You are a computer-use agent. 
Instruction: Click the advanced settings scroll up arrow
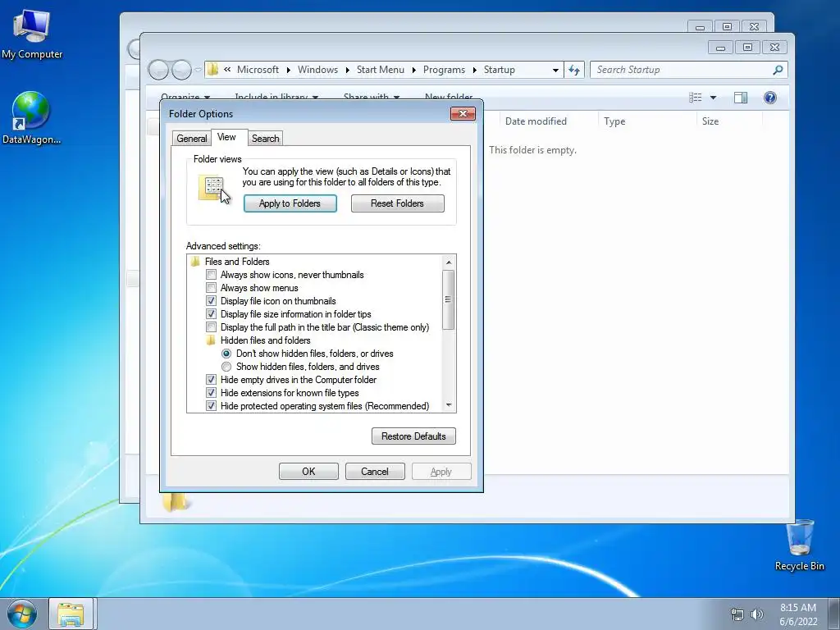coord(449,262)
